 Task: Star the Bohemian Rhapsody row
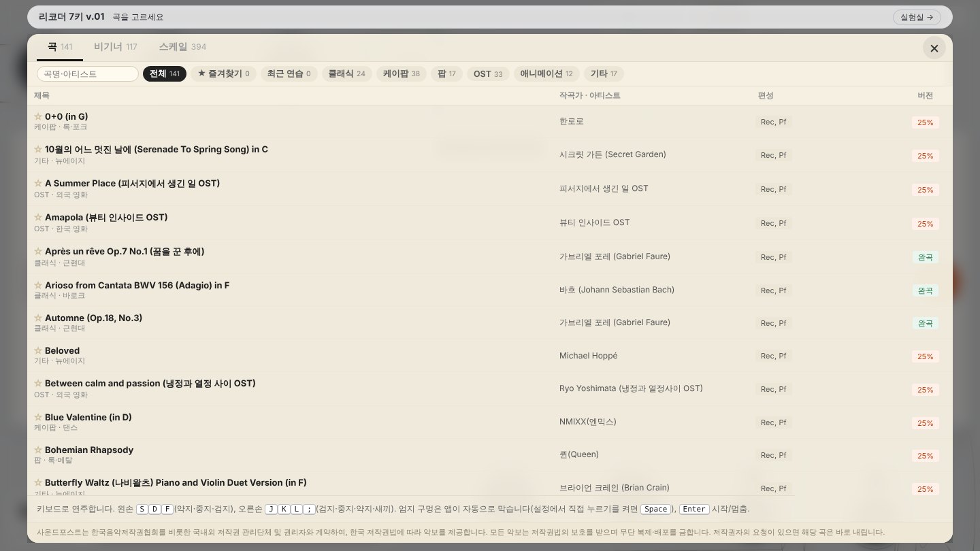pyautogui.click(x=38, y=450)
